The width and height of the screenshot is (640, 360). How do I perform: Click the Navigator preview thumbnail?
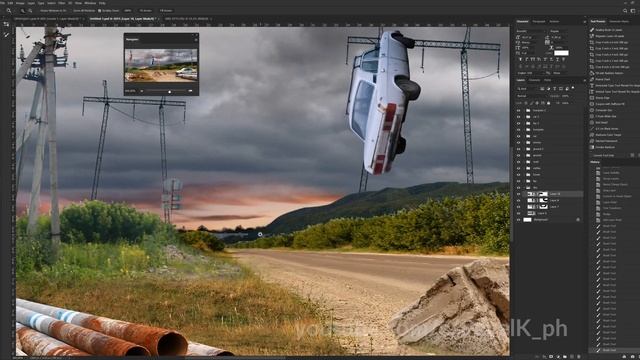(161, 65)
